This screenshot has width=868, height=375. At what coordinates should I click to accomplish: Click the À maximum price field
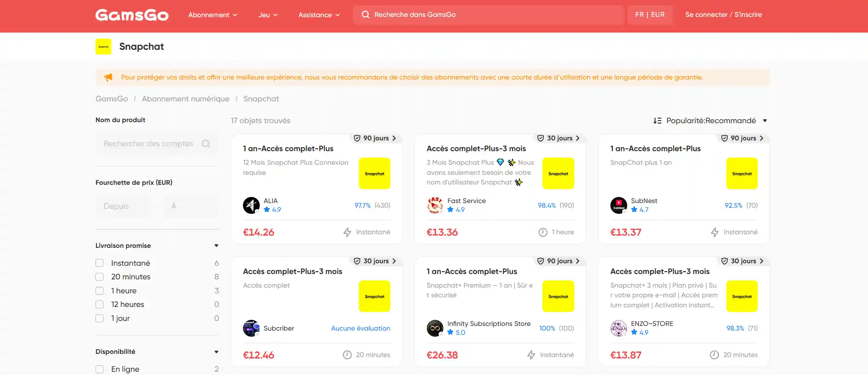pos(191,206)
